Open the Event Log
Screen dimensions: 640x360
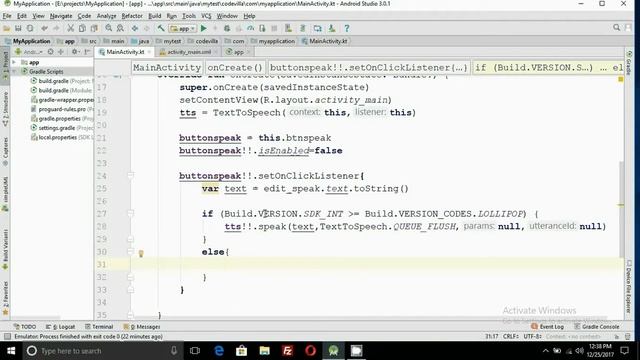548,327
